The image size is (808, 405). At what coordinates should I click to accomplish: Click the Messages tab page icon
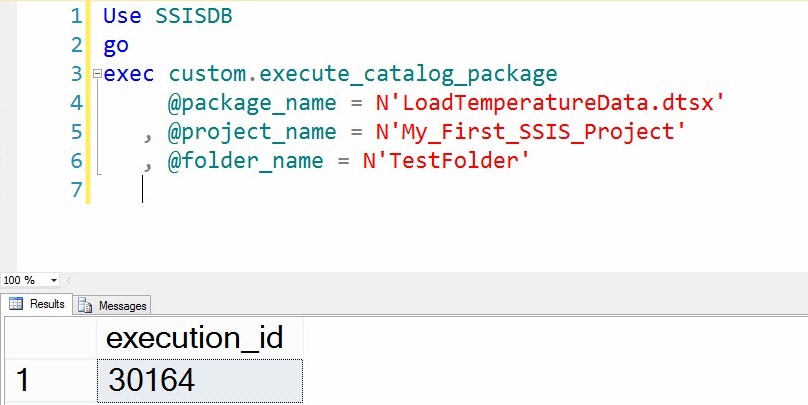(84, 305)
